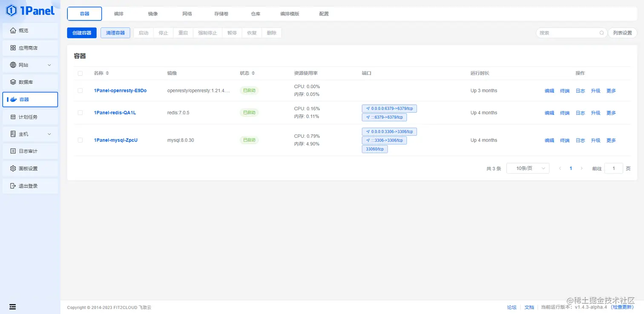Click the 强制停止 toolbar button
644x314 pixels.
tap(207, 33)
